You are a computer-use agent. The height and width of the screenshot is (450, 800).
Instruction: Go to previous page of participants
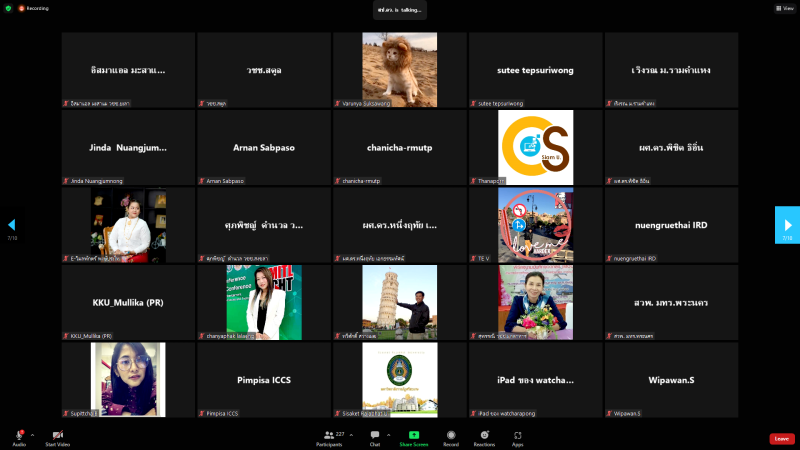12,225
